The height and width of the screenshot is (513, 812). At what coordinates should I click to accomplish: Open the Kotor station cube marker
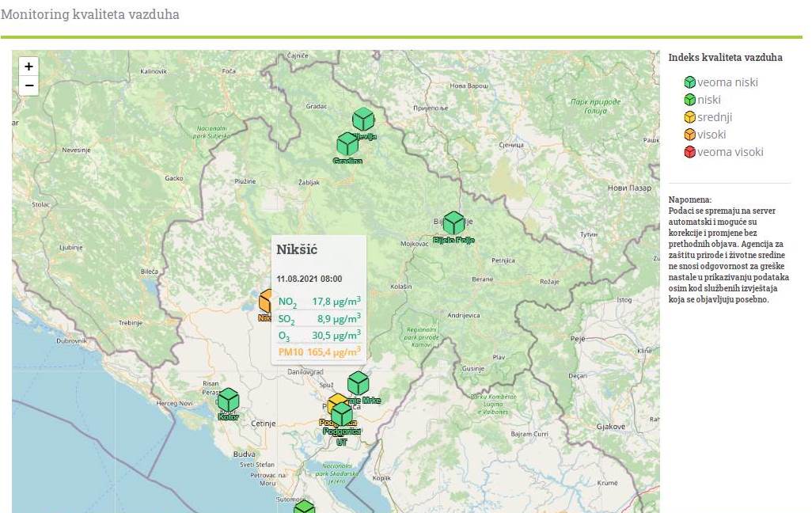tap(228, 400)
